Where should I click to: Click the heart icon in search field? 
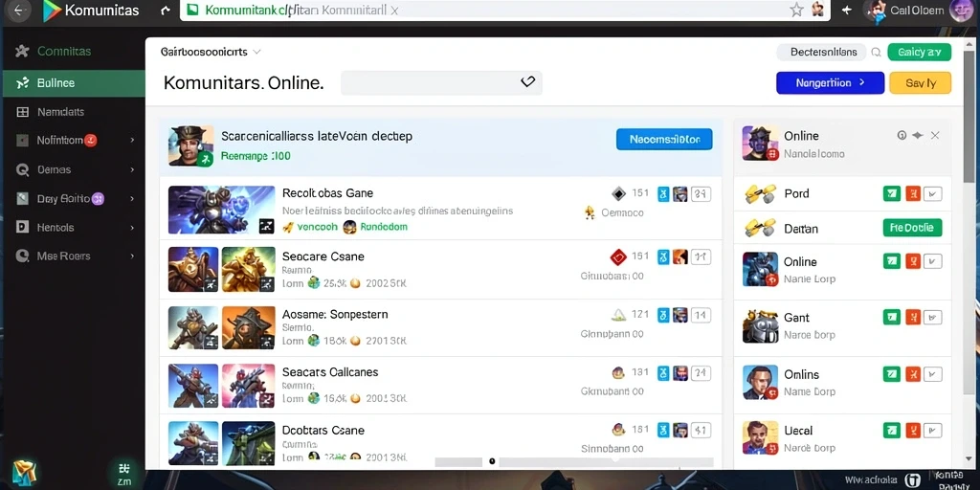point(527,82)
